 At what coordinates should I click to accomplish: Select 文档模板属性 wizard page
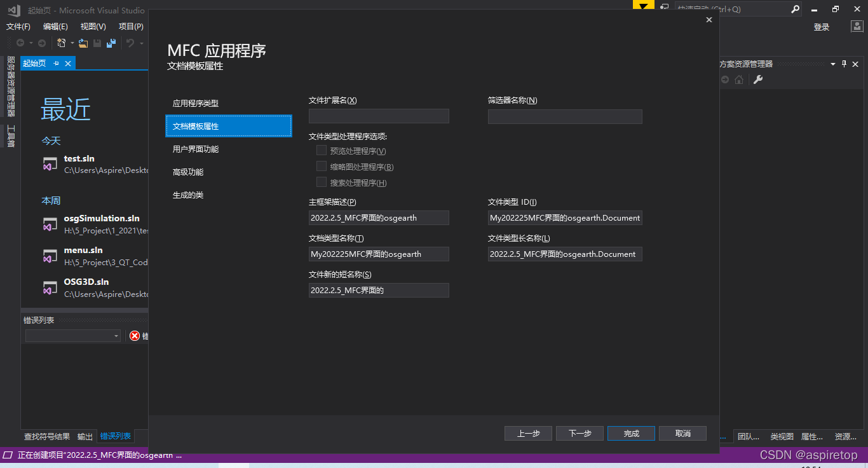click(x=229, y=126)
